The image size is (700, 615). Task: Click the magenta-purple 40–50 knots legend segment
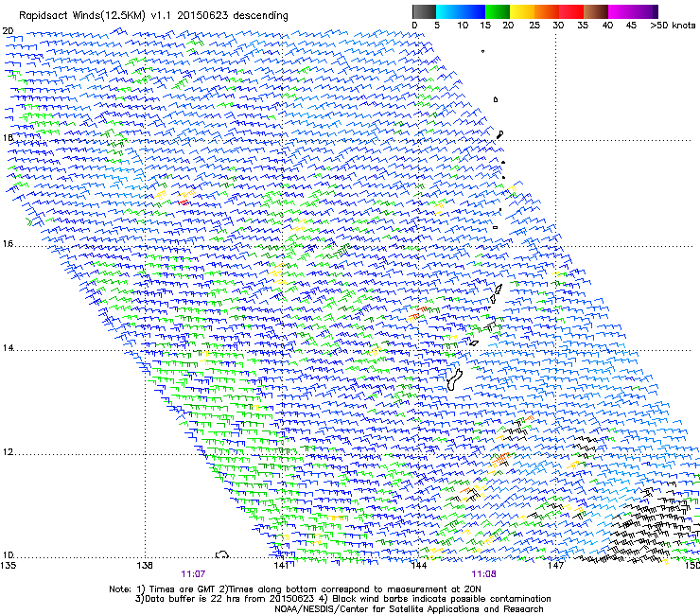pos(633,11)
